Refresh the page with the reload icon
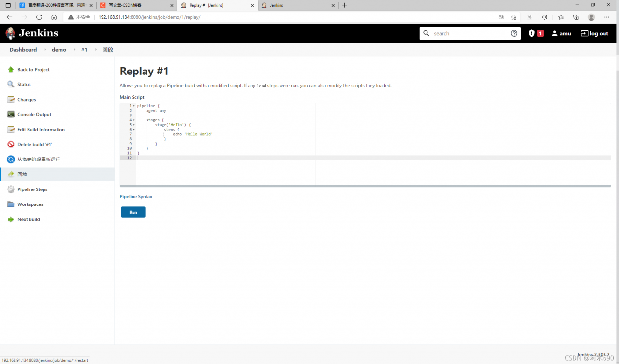Image resolution: width=619 pixels, height=364 pixels. tap(39, 17)
